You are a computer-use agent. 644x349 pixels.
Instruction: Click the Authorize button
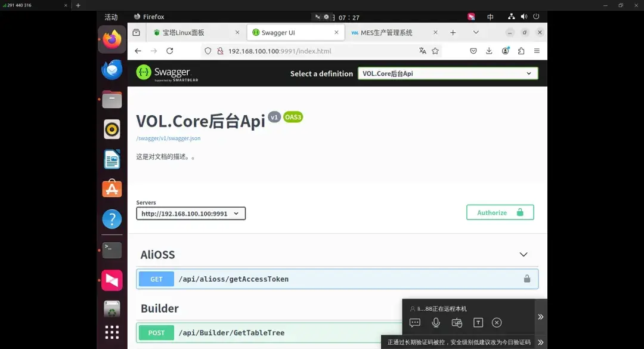pos(500,212)
